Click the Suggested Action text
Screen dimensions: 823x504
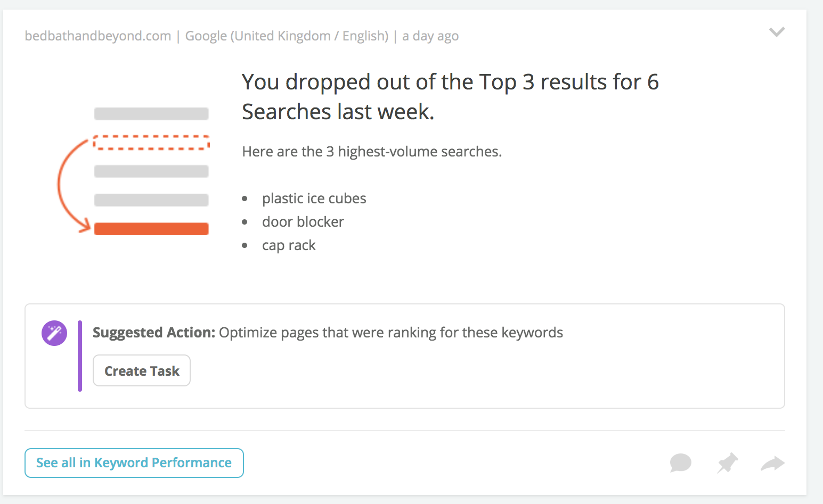[x=328, y=333]
